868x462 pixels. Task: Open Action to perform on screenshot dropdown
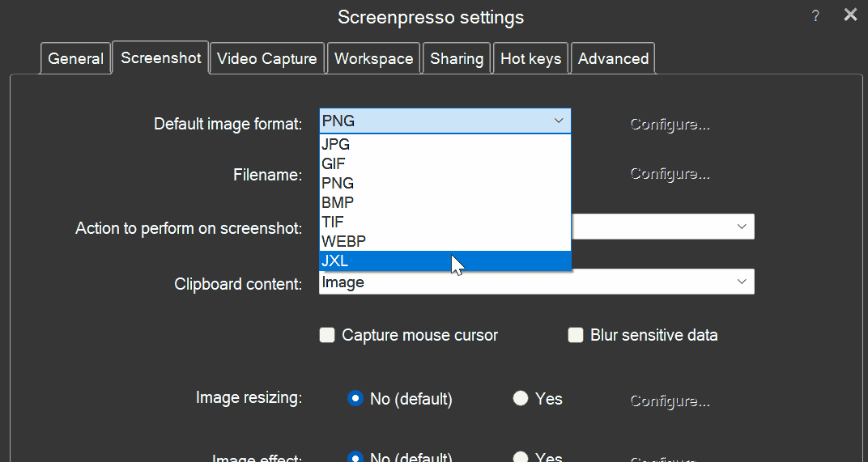coord(741,227)
